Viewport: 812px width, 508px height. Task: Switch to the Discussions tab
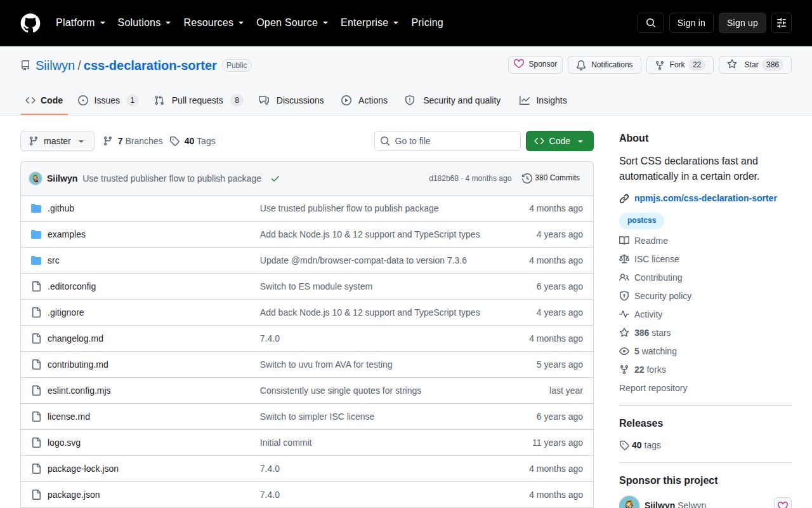tap(291, 100)
